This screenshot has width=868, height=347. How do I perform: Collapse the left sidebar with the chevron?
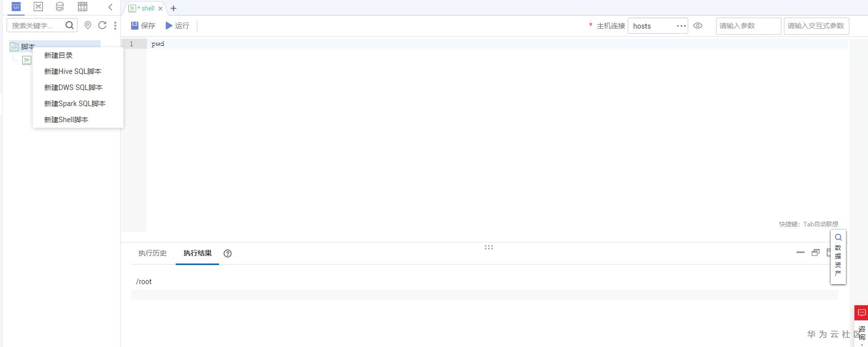(110, 7)
